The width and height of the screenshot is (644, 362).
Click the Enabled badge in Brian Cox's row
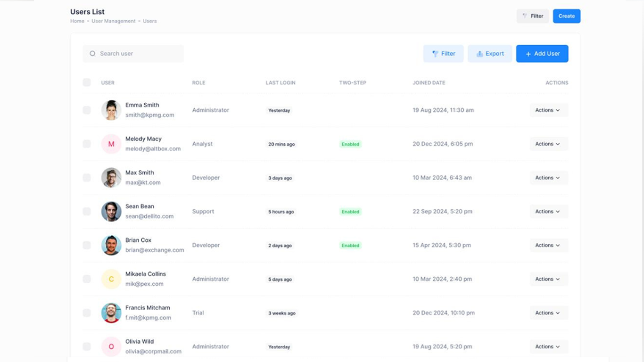pos(351,246)
